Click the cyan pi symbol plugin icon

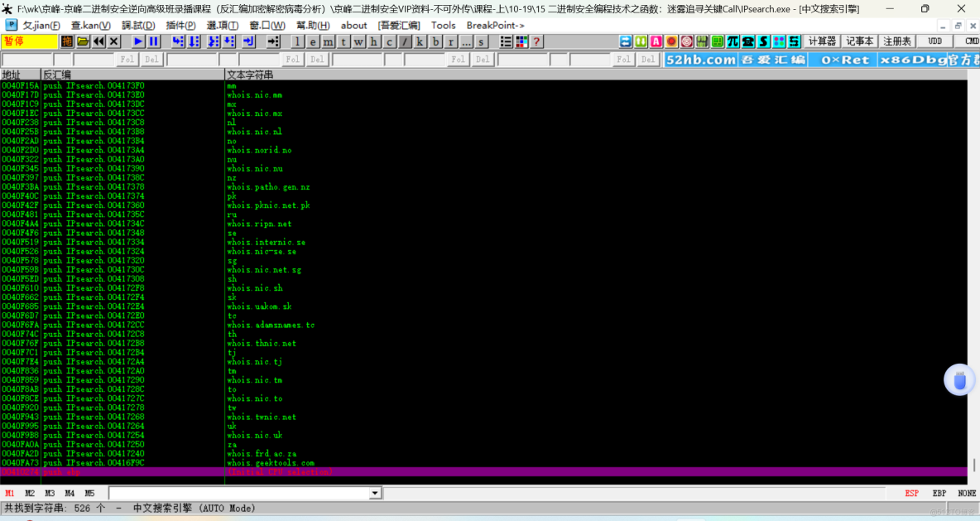tap(733, 42)
